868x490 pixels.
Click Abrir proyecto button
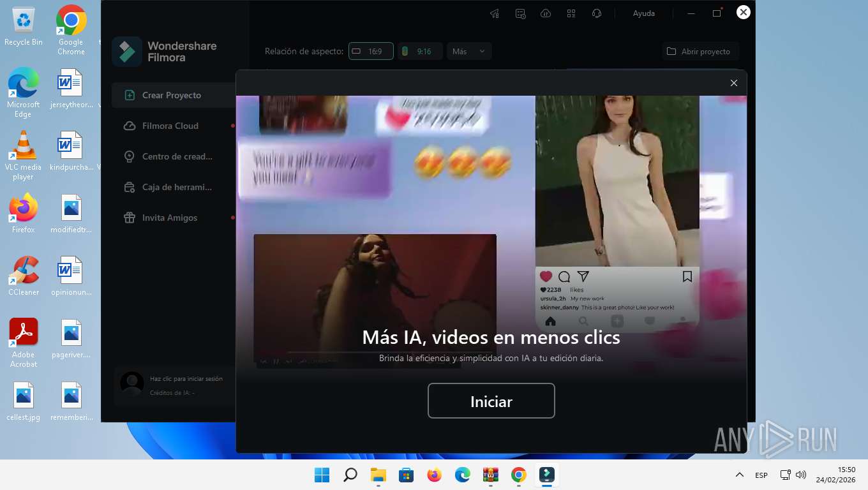pos(700,51)
